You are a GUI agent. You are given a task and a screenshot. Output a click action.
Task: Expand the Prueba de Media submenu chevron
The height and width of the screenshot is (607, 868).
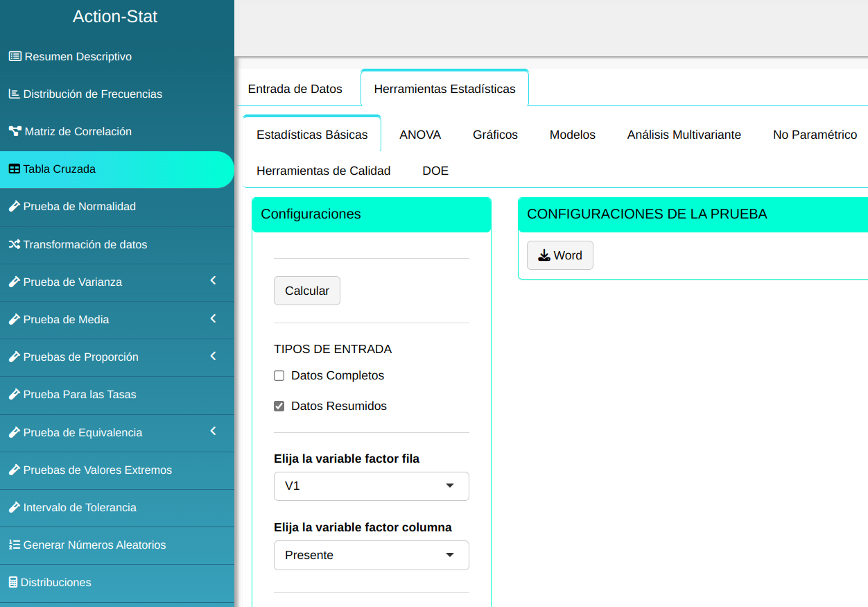click(213, 318)
